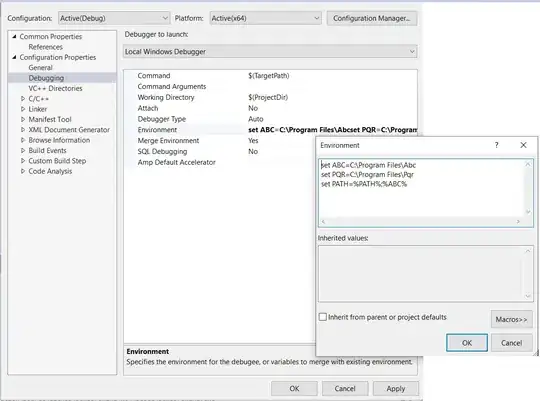Click inside the environment variables text box
Screen dimensions: 540x401
click(x=422, y=188)
